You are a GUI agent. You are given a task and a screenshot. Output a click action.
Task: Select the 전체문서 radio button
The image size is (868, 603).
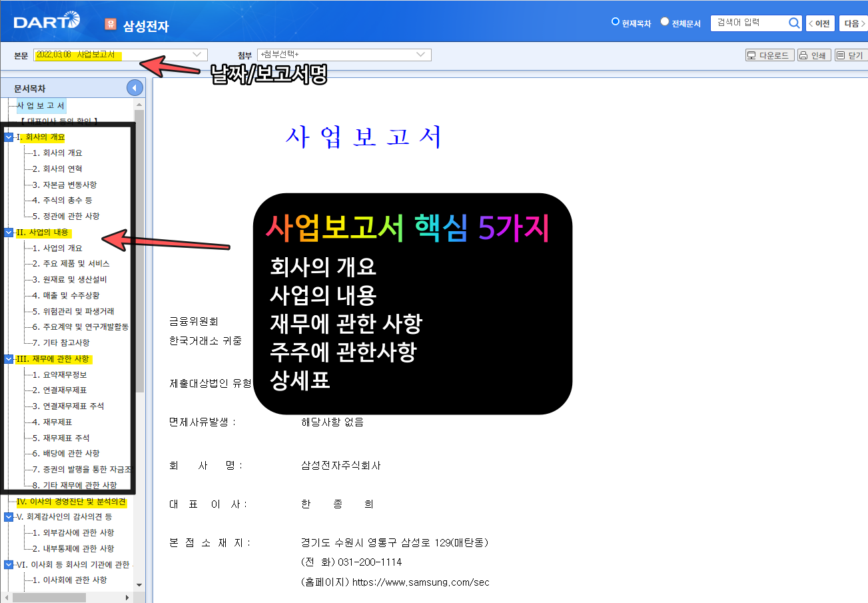(664, 22)
